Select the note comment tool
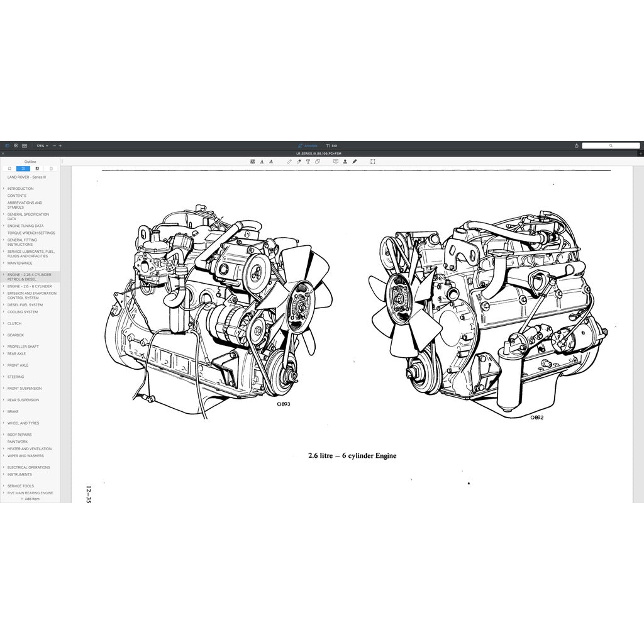 pos(336,162)
